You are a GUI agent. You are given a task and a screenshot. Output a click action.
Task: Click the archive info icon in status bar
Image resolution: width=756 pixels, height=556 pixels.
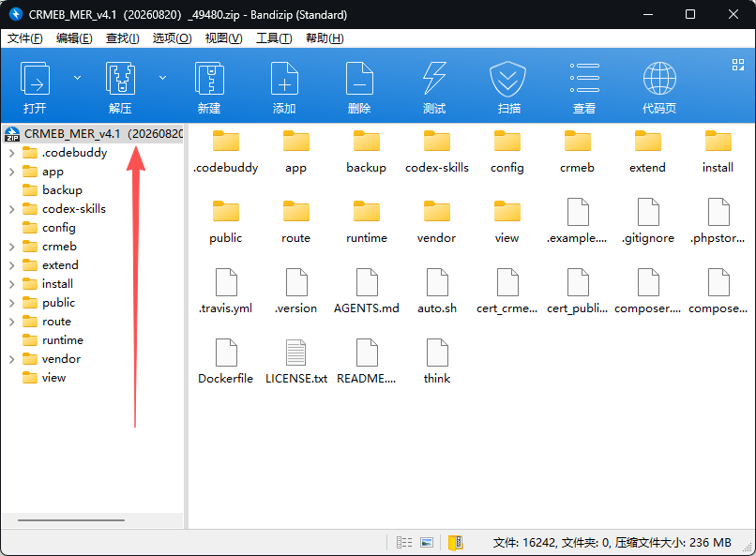coord(456,543)
